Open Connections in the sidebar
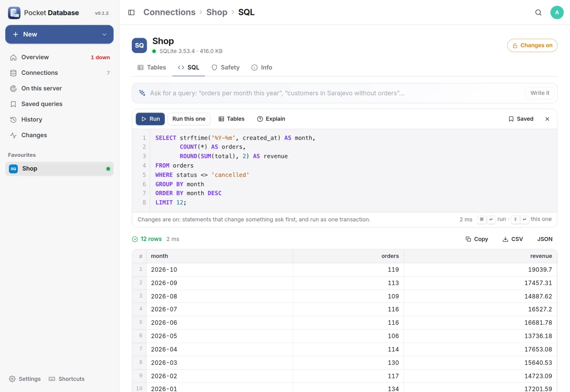570x392 pixels. [x=59, y=73]
